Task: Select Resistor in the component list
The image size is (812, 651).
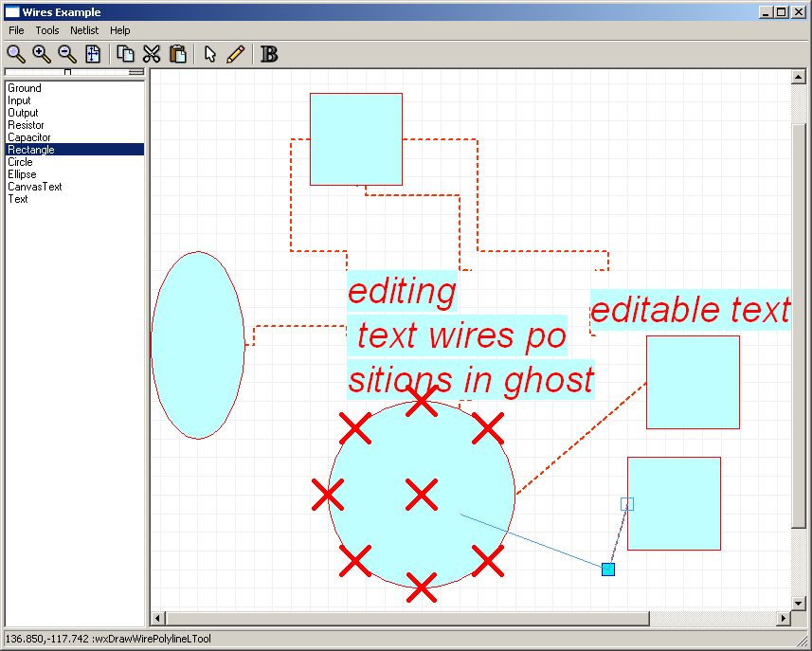Action: (26, 125)
